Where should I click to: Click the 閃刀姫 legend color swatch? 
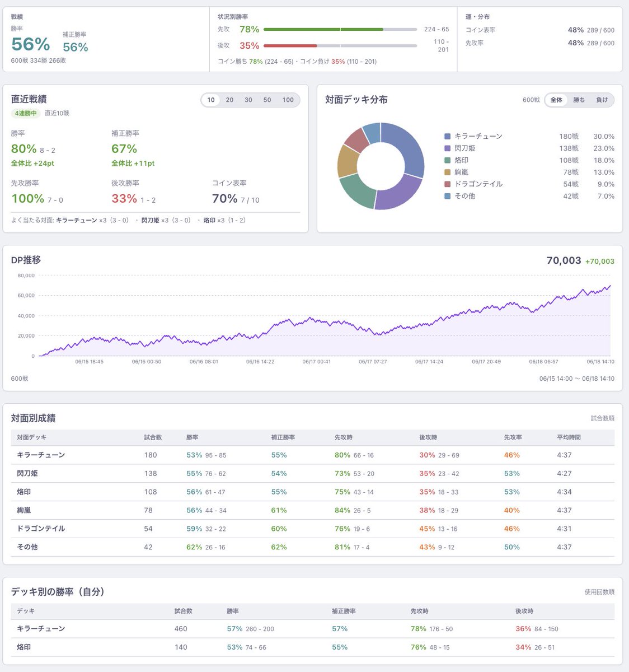point(447,148)
